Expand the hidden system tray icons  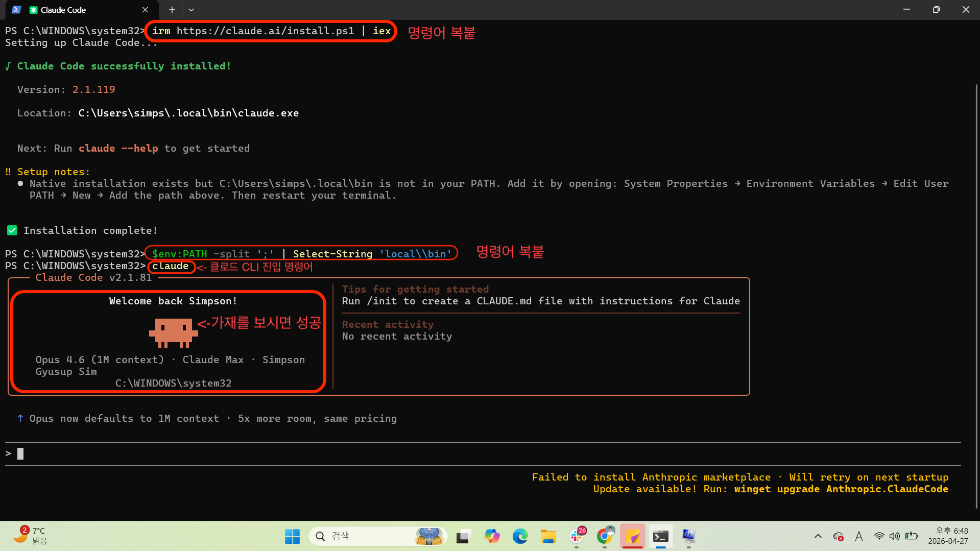(818, 536)
